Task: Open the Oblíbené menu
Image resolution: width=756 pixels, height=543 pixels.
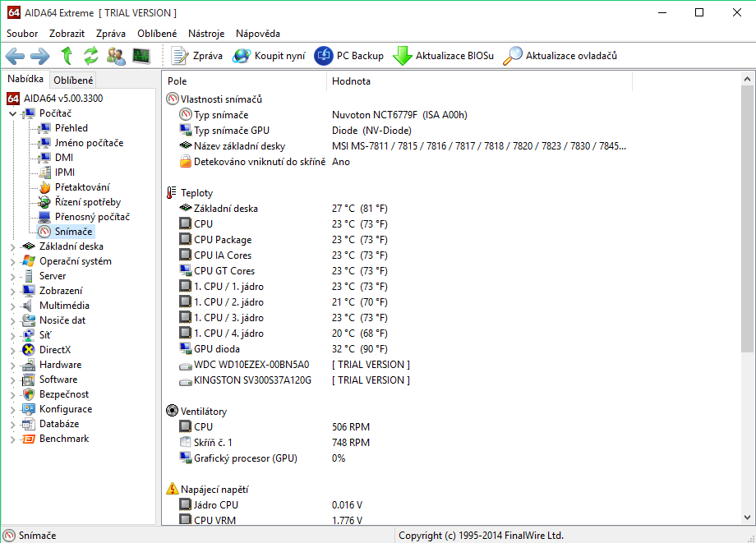Action: (157, 33)
